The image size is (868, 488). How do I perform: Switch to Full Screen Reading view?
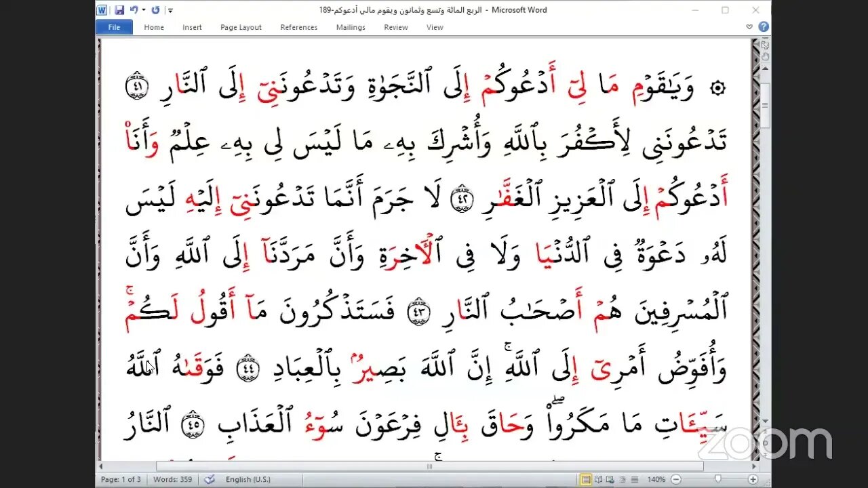tap(599, 479)
